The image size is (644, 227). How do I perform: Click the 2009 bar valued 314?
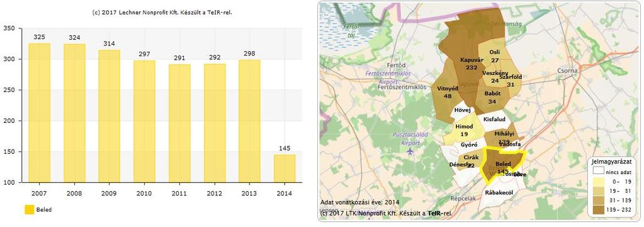[x=110, y=116]
